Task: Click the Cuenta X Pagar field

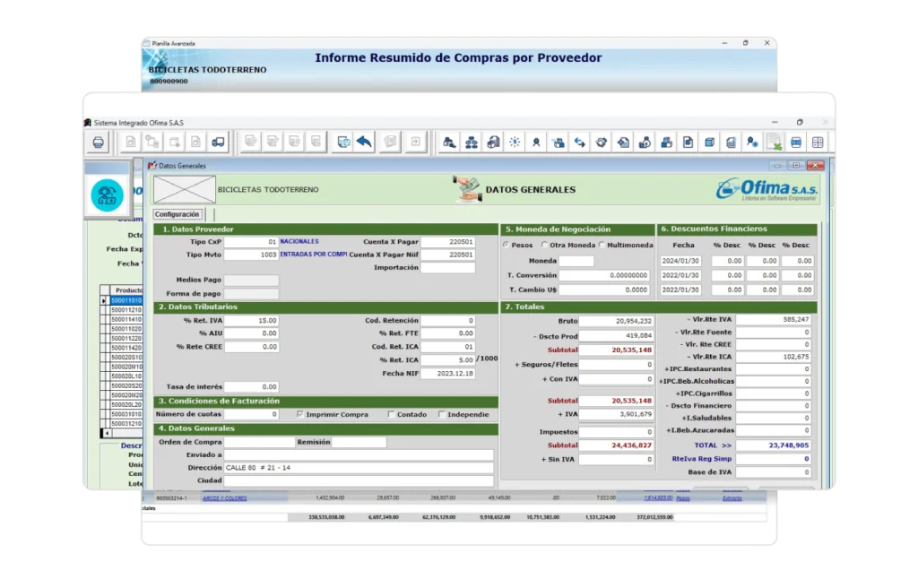Action: pos(448,242)
